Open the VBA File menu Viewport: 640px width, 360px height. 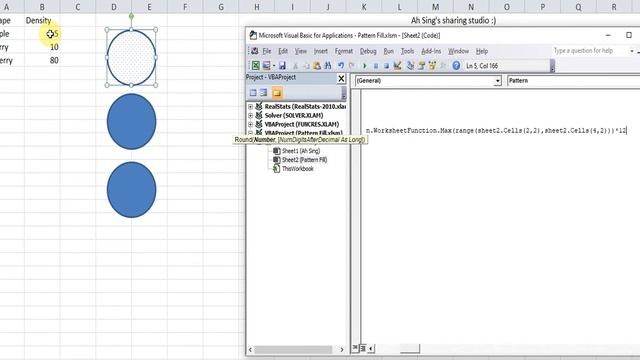[x=267, y=51]
